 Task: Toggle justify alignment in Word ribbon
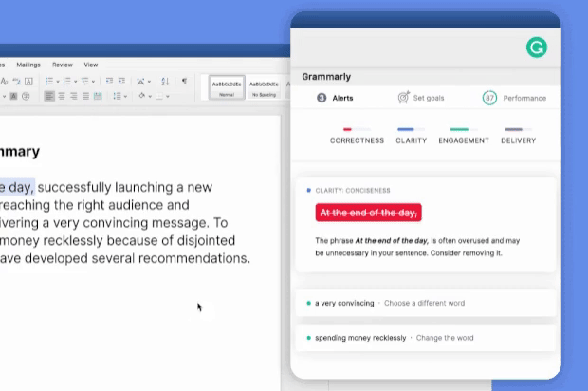pos(85,96)
